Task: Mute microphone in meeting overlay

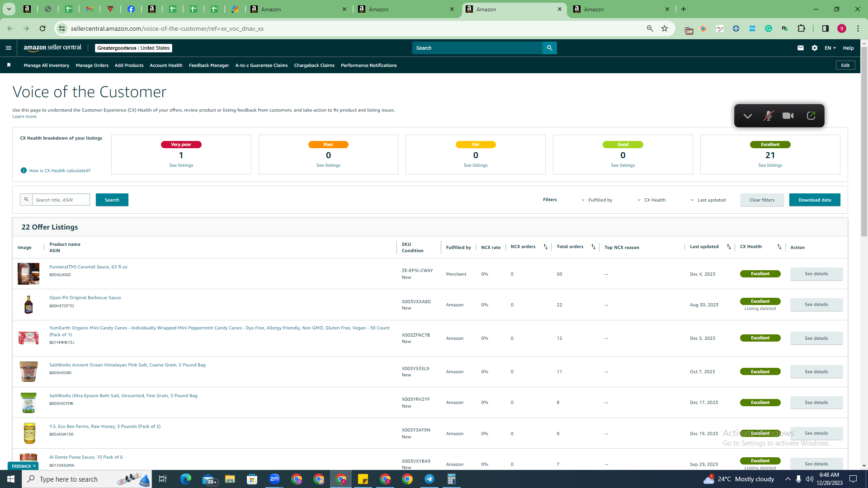Action: point(768,116)
